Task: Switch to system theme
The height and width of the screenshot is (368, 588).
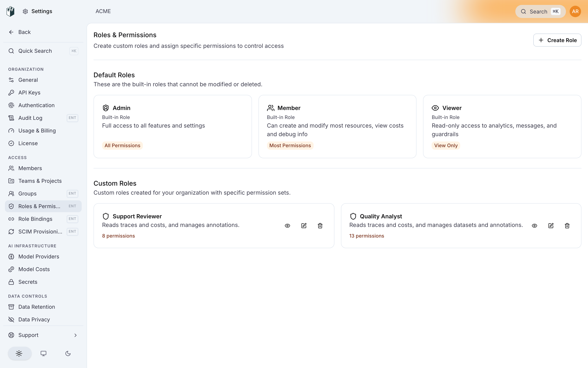Action: pos(43,353)
